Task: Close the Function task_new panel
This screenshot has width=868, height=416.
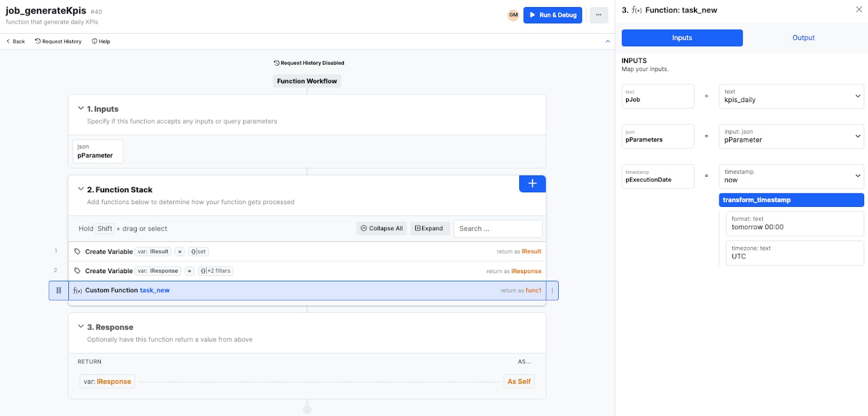Action: [x=859, y=10]
